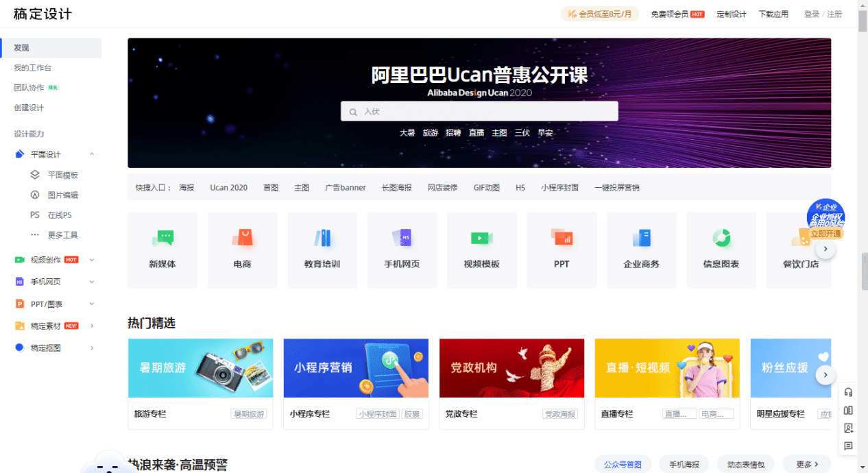Viewport: 868px width, 473px height.
Task: Click Ucan 2020 in quick entry bar
Action: pyautogui.click(x=229, y=187)
